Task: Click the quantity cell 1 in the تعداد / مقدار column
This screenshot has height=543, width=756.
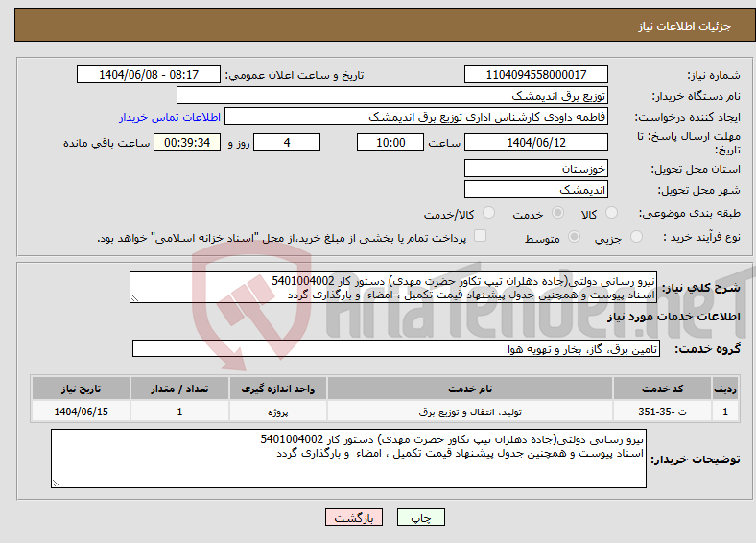Action: tap(179, 412)
